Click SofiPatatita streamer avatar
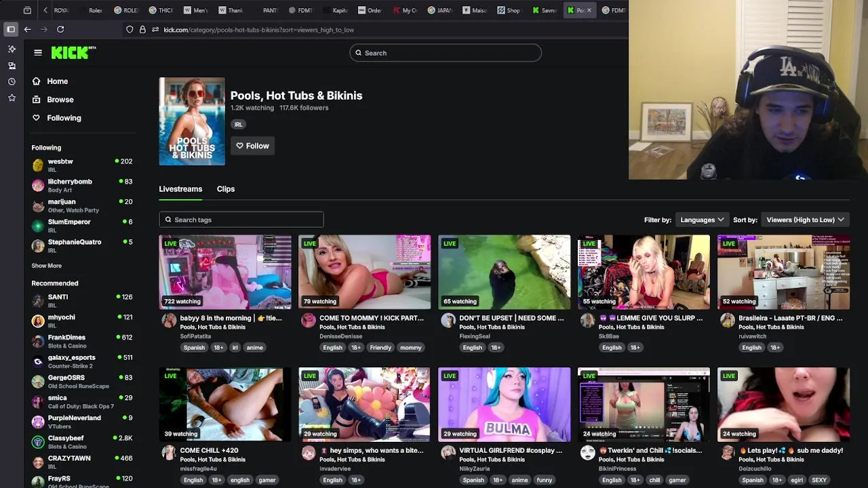 click(169, 321)
